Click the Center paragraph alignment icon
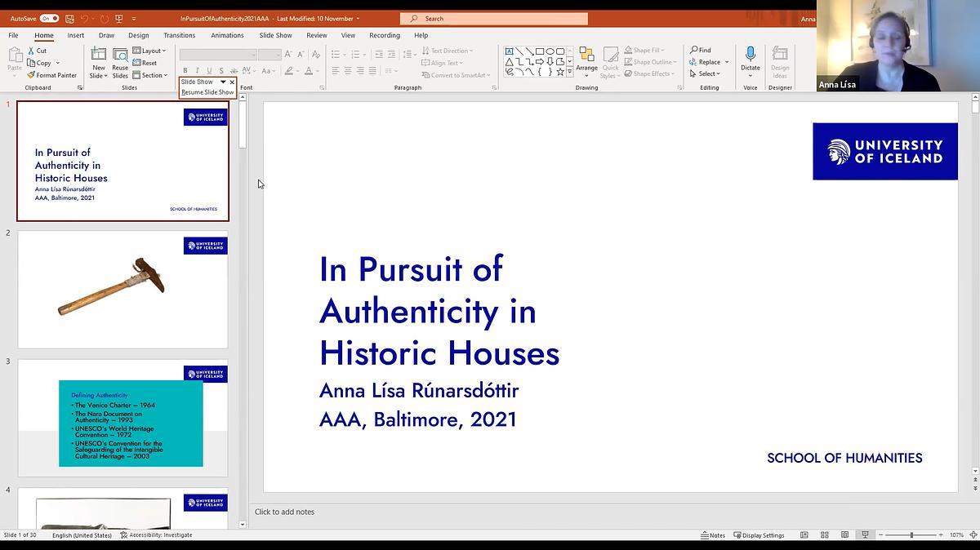This screenshot has width=980, height=550. (x=347, y=71)
